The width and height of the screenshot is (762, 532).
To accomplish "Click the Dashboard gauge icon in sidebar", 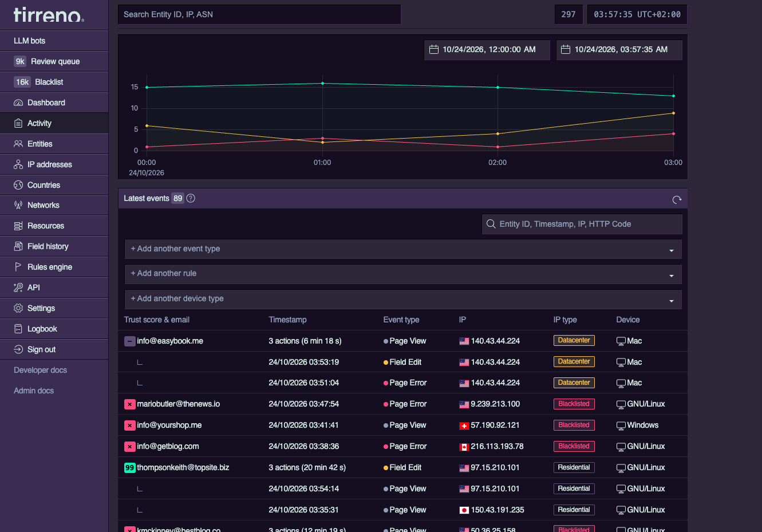I will [18, 103].
